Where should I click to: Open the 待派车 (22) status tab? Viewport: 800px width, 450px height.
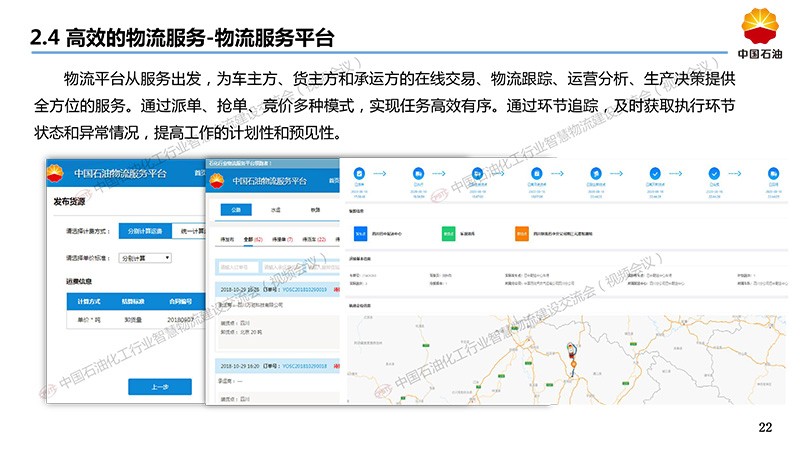(314, 239)
